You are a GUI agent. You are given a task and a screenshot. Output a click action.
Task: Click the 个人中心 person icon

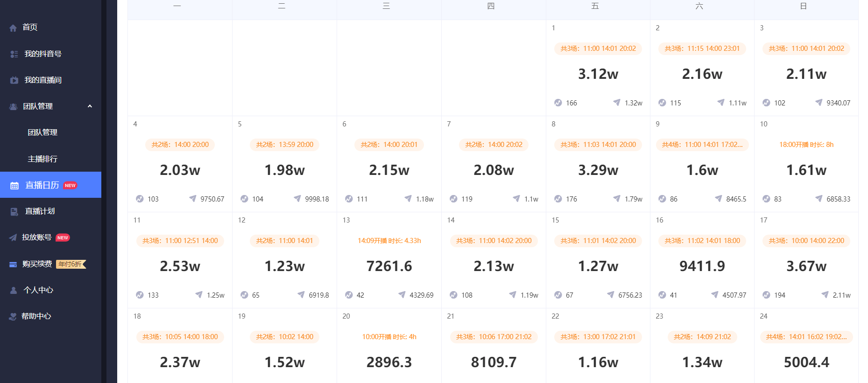click(x=14, y=290)
